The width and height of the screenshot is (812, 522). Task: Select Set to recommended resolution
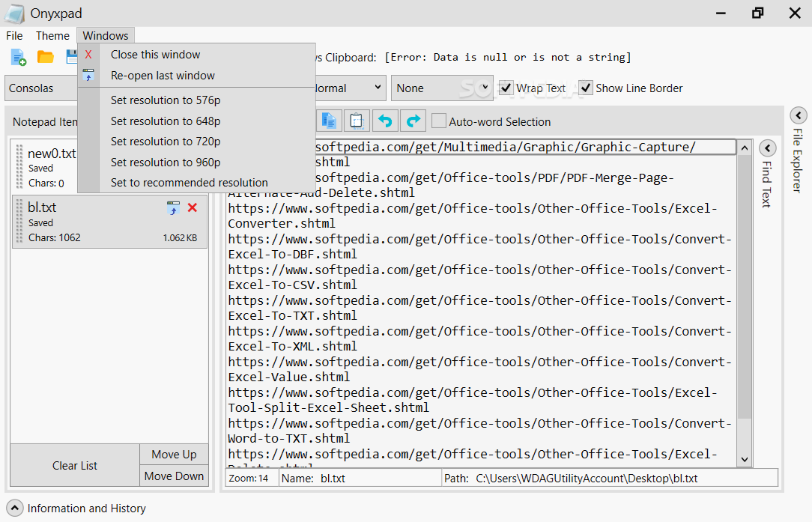pos(197,182)
